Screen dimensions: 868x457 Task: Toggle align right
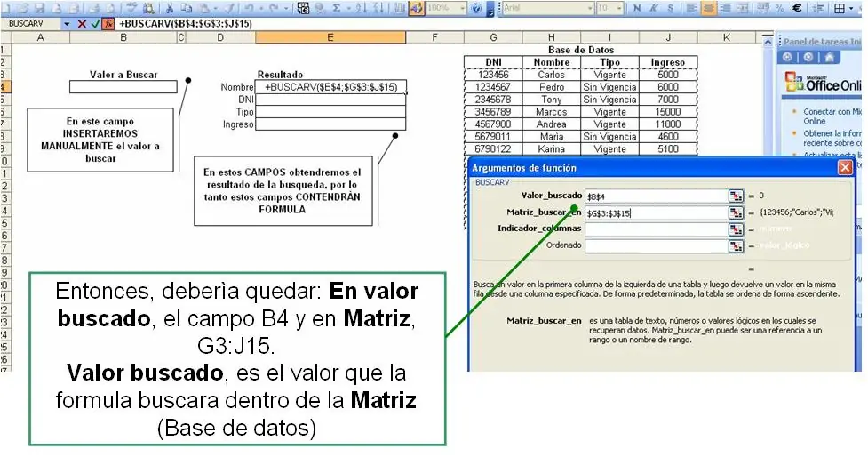(726, 8)
